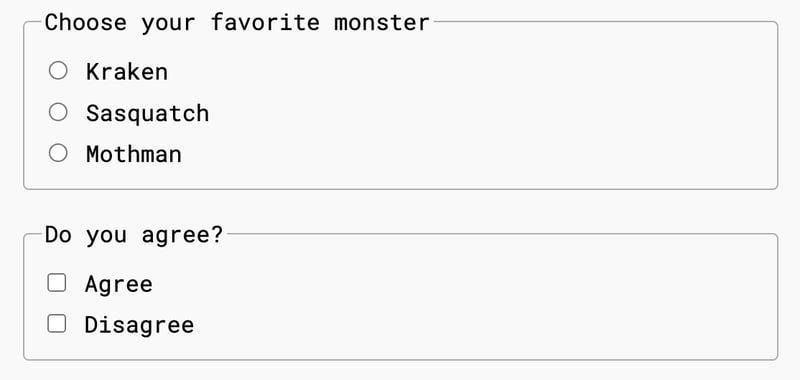
Task: Choose the Sasquatch radio option
Action: (58, 112)
